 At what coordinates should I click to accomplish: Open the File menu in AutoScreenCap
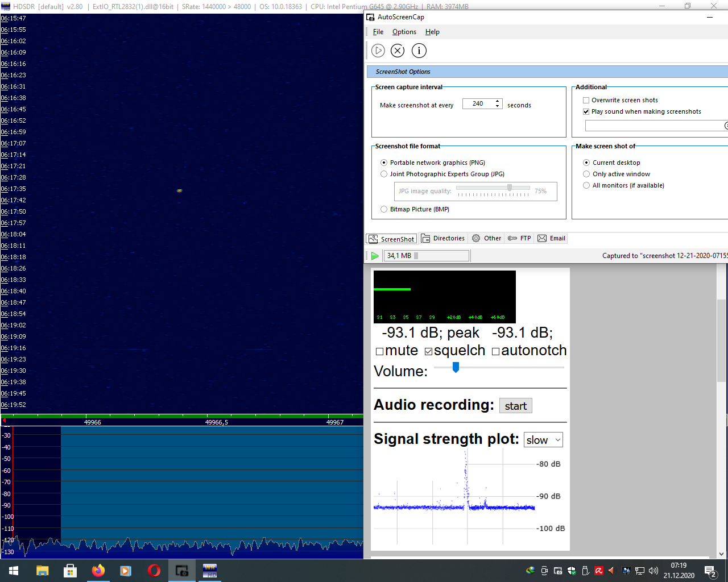pos(378,32)
